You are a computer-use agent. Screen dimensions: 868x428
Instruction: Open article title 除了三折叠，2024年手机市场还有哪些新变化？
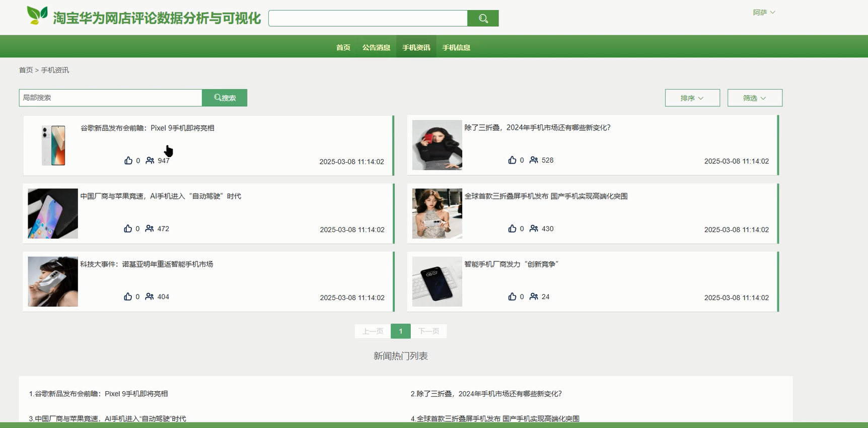537,127
